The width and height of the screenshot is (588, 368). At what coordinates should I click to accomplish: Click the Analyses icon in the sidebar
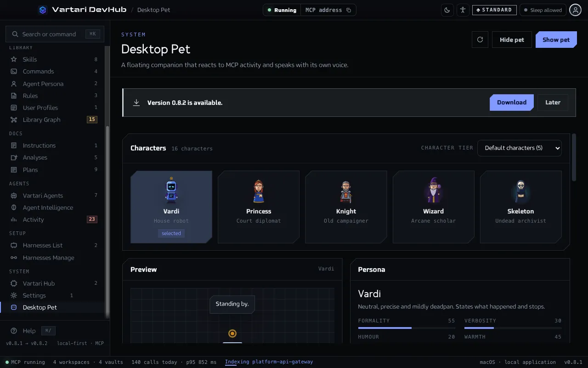click(14, 157)
